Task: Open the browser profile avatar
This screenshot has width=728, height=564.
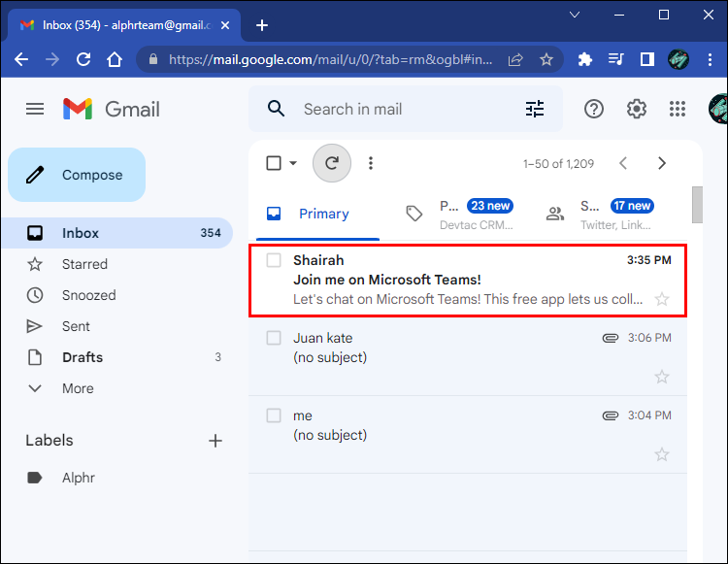Action: coord(678,59)
